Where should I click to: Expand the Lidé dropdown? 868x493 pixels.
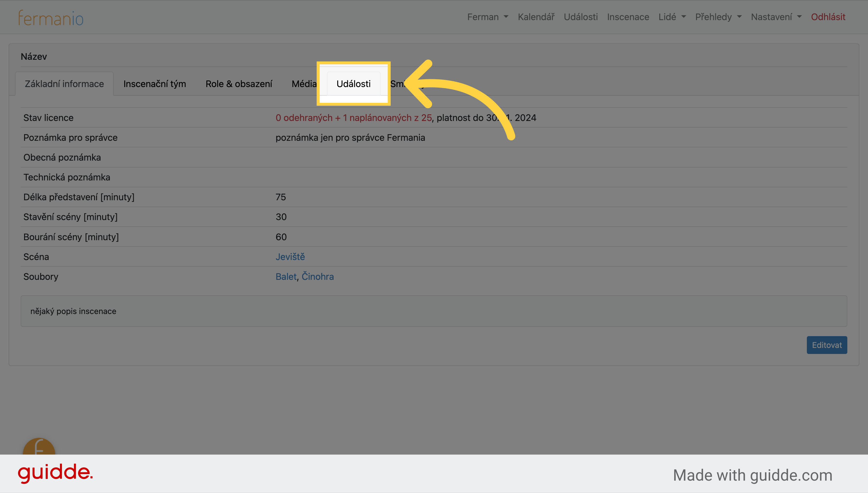pyautogui.click(x=672, y=17)
